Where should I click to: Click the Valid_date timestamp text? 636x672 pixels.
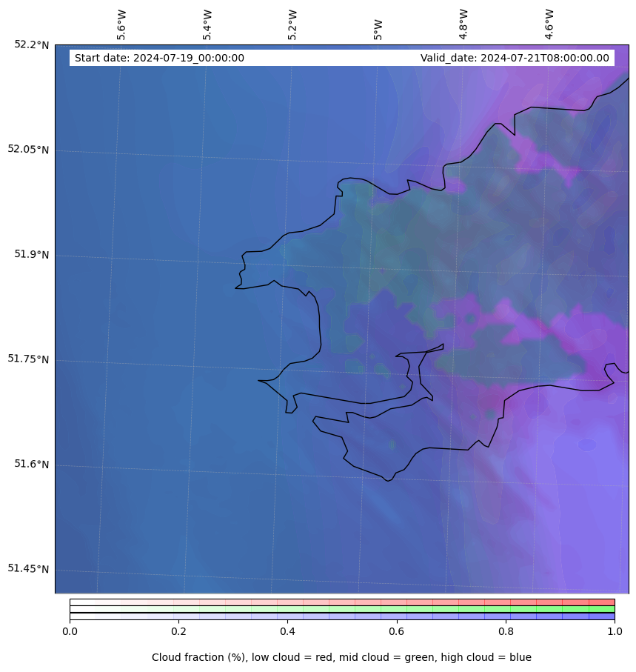515,58
